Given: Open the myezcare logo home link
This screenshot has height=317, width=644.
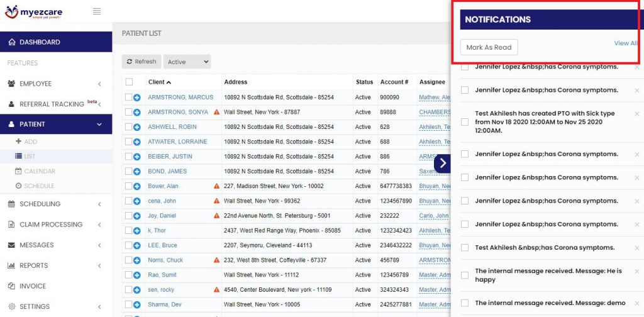Looking at the screenshot, I should 34,12.
